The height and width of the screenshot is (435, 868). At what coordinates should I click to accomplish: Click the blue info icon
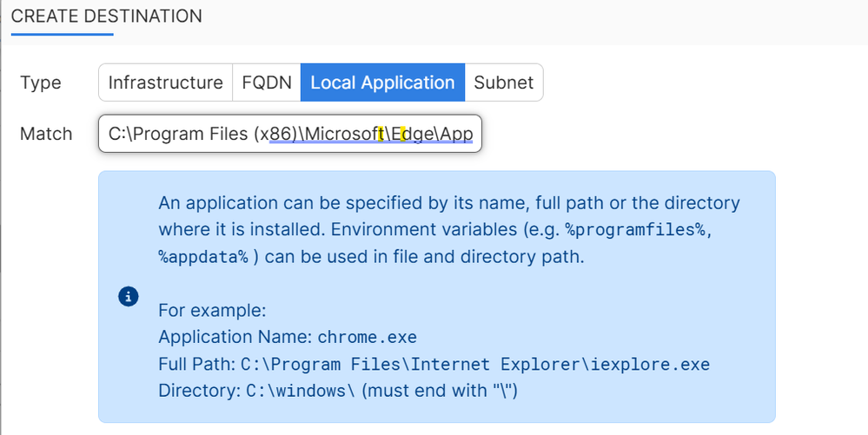point(129,297)
